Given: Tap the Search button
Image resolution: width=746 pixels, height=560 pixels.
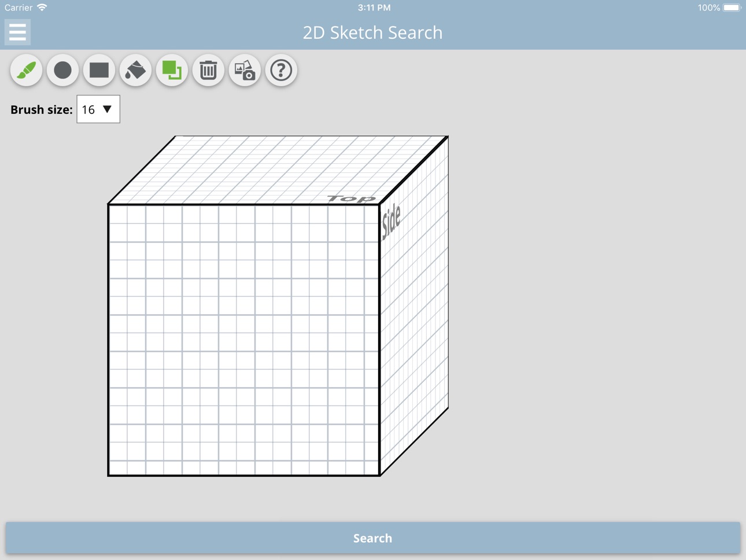Looking at the screenshot, I should [373, 538].
